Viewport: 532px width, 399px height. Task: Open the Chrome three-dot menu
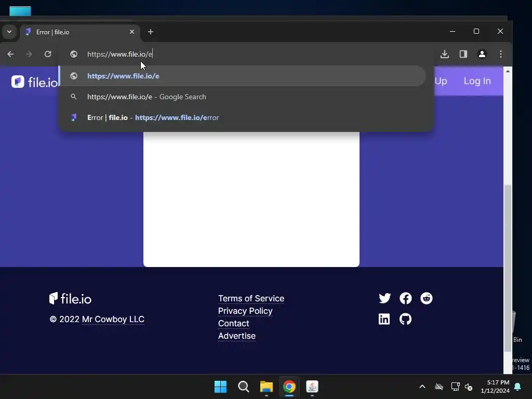(x=501, y=54)
